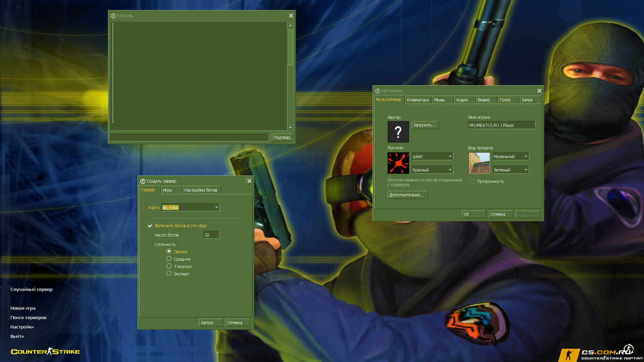Click OK in the Настройки window
The width and height of the screenshot is (644, 362).
474,214
